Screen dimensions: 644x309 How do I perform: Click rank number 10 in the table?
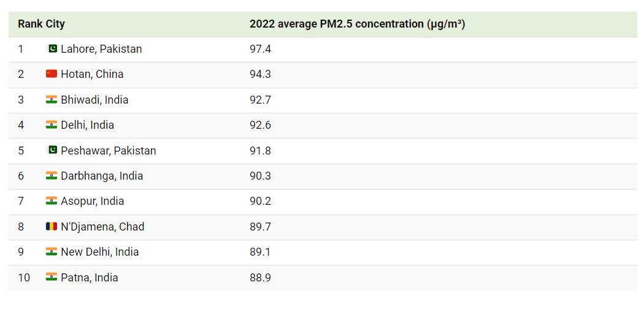click(x=24, y=277)
